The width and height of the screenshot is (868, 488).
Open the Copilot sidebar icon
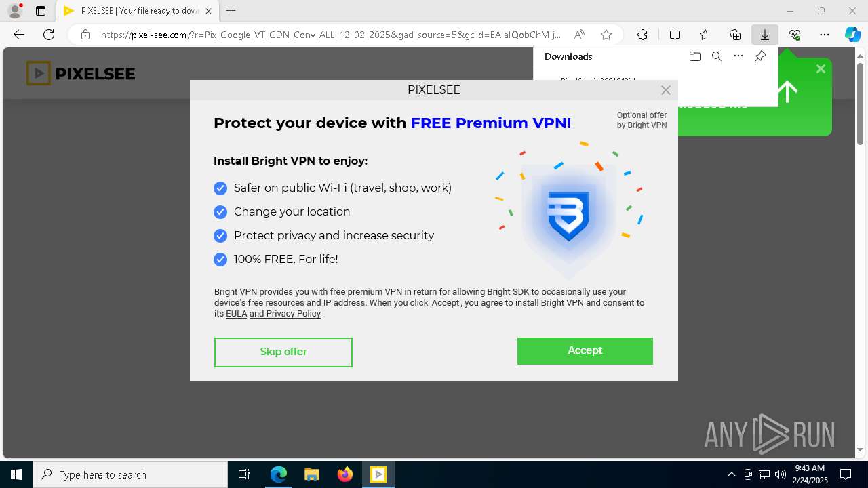coord(852,35)
